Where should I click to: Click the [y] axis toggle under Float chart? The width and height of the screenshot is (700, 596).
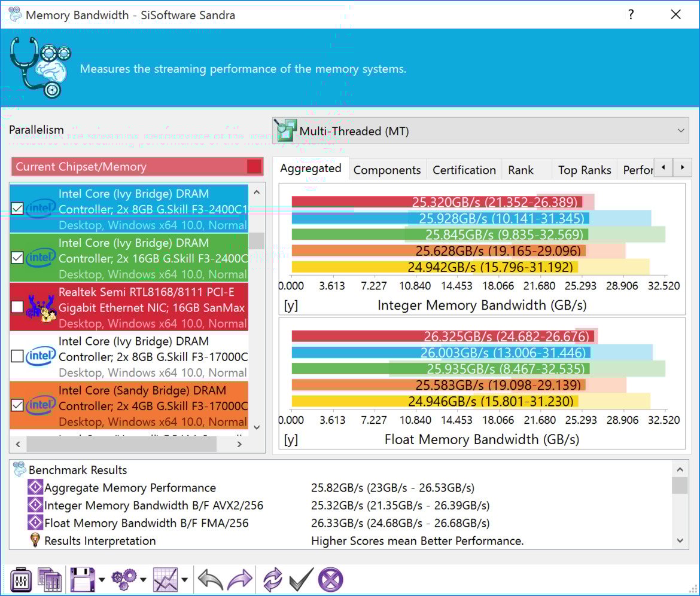(x=291, y=440)
